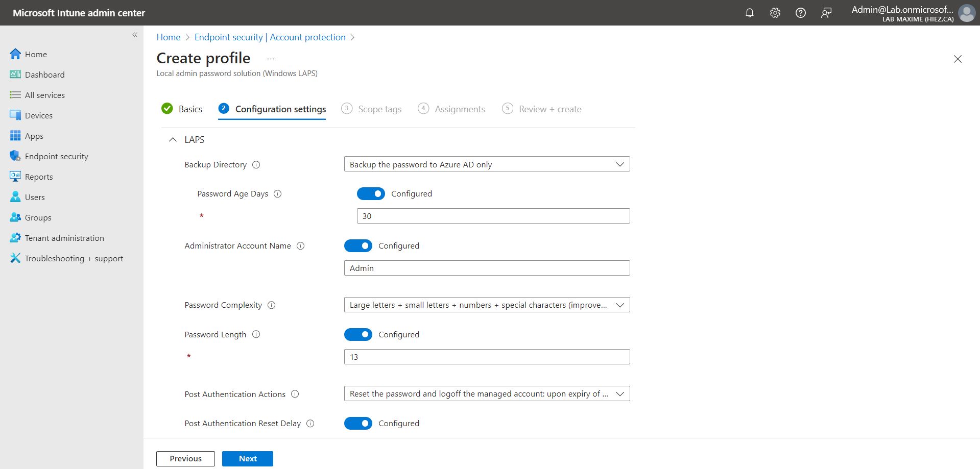Turn off Password Length toggle
The image size is (980, 469).
pos(358,335)
